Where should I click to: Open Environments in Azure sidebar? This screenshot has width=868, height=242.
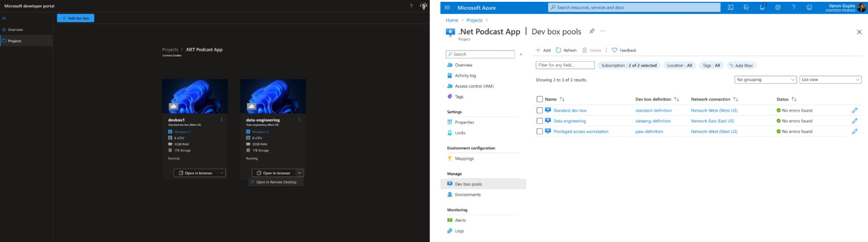tap(467, 195)
